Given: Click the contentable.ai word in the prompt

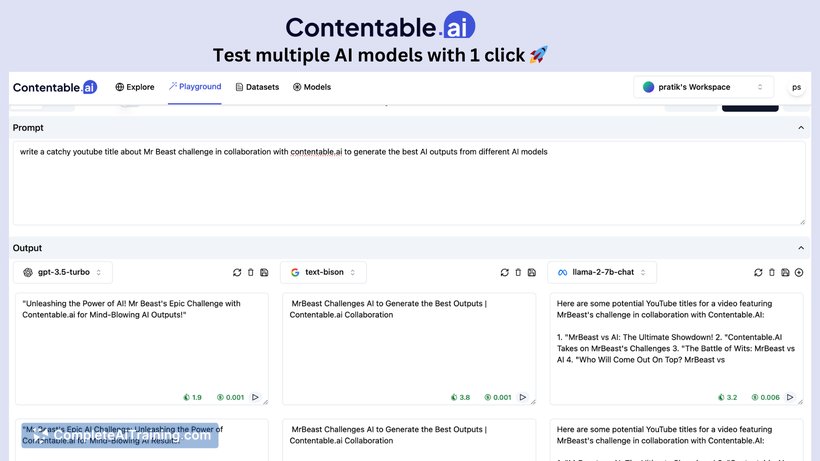Looking at the screenshot, I should [316, 152].
